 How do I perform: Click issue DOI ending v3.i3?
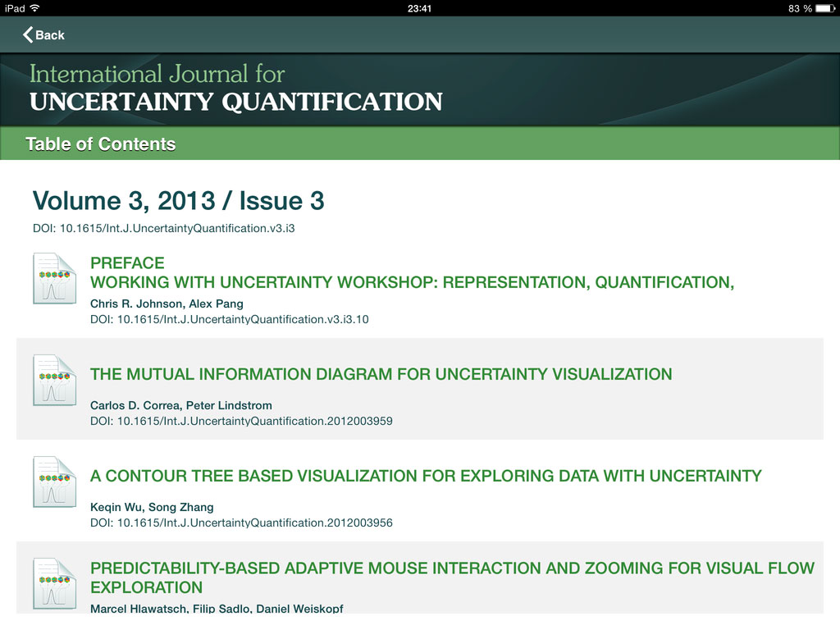click(163, 228)
